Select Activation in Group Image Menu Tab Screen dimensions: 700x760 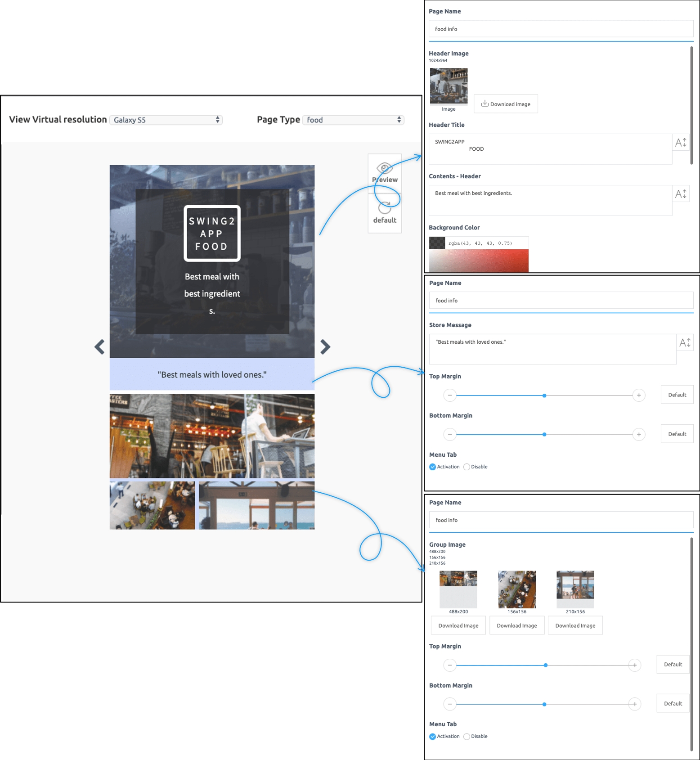[433, 737]
